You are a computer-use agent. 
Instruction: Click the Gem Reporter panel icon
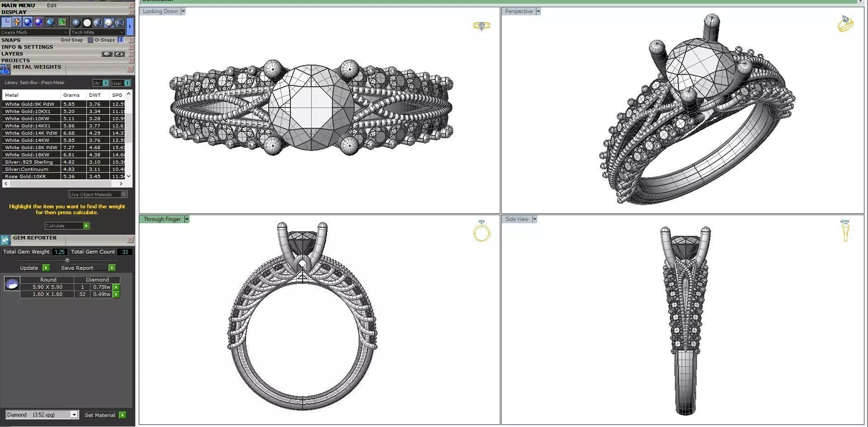5,240
